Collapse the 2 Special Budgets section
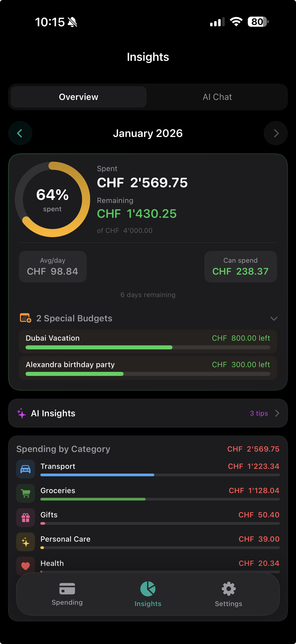The height and width of the screenshot is (644, 296). pos(274,318)
